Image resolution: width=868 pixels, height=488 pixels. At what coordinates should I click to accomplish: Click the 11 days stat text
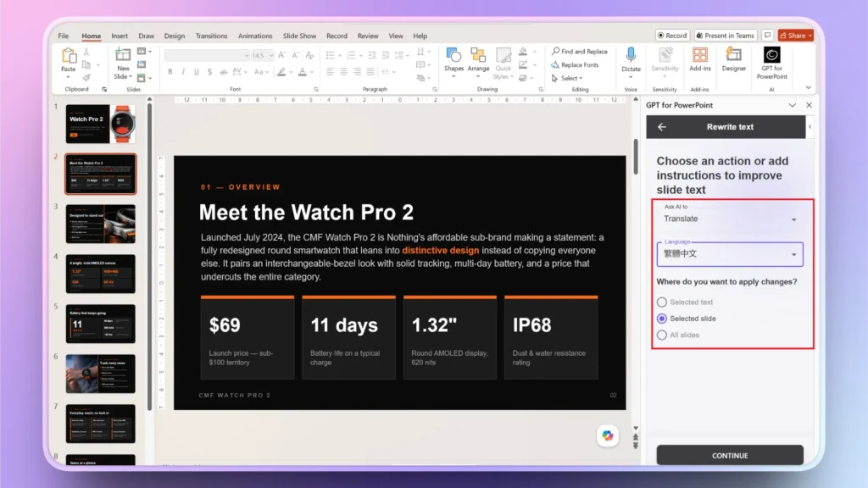pyautogui.click(x=344, y=325)
